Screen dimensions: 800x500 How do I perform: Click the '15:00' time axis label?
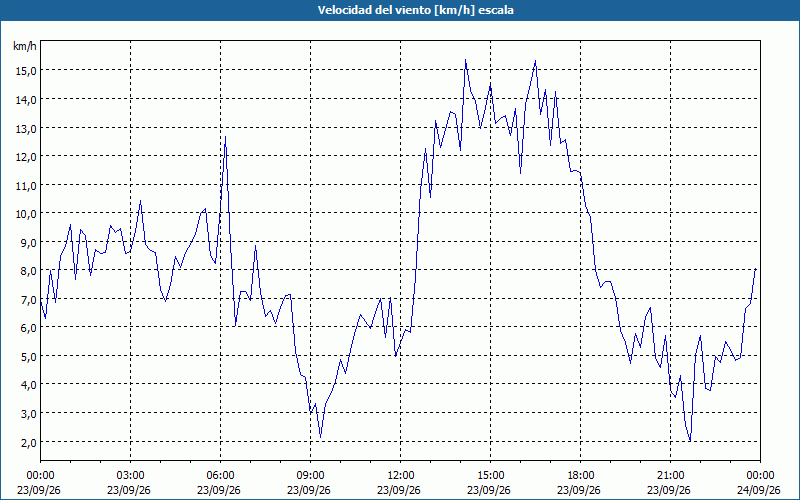click(490, 476)
